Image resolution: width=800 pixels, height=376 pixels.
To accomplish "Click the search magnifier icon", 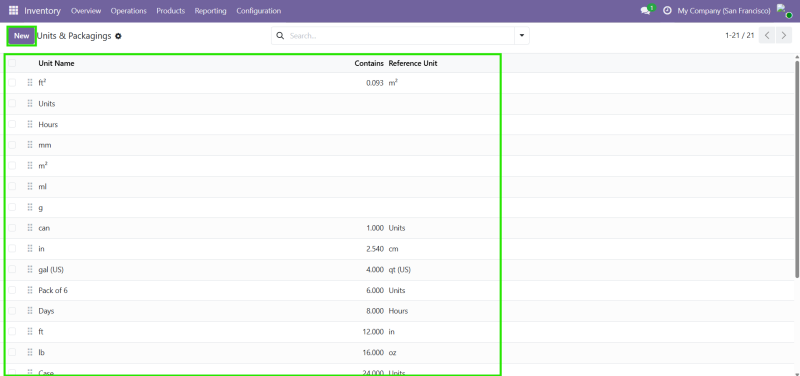I will (x=280, y=36).
